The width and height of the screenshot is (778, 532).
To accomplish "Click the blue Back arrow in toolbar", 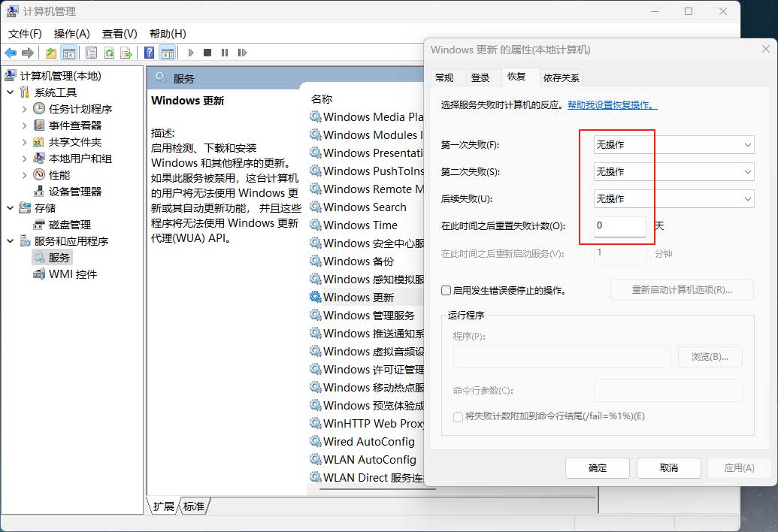I will coord(11,53).
